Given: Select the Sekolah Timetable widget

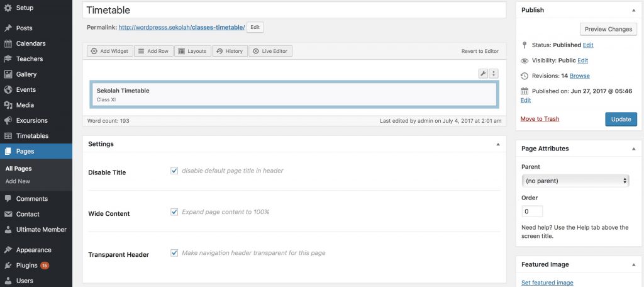Looking at the screenshot, I should [294, 94].
